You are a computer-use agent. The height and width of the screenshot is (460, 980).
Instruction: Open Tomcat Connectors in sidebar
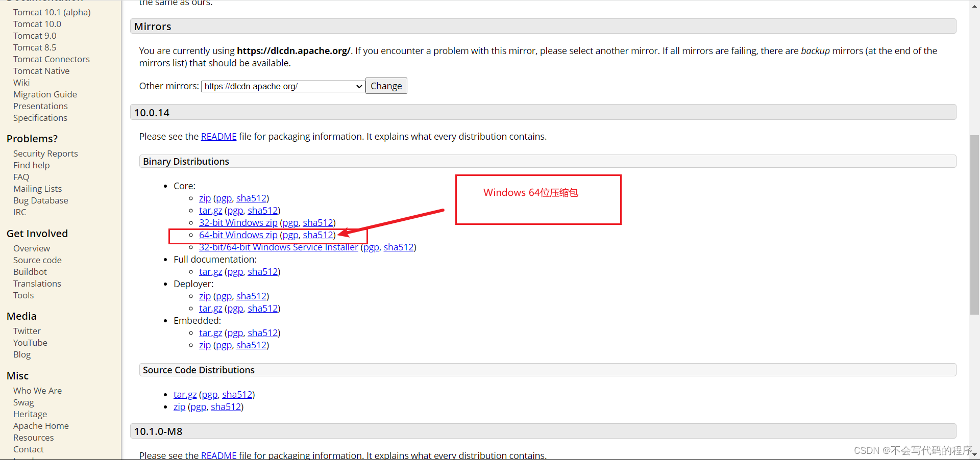52,59
